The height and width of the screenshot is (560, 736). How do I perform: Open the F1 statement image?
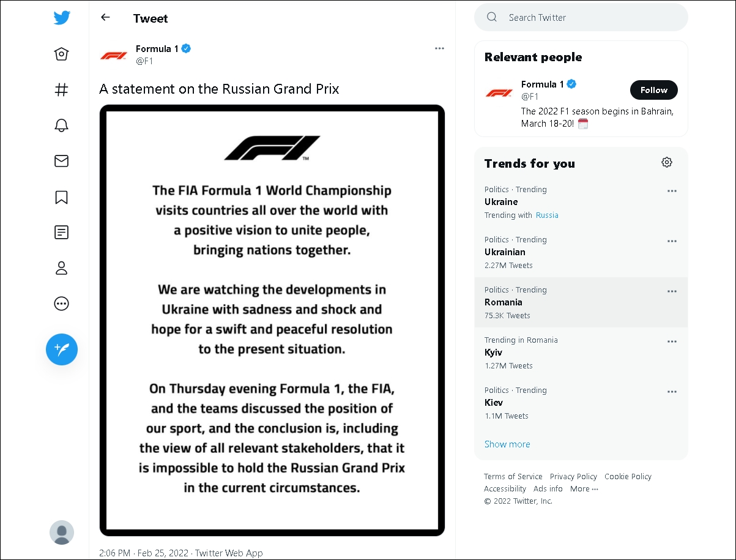pyautogui.click(x=272, y=320)
